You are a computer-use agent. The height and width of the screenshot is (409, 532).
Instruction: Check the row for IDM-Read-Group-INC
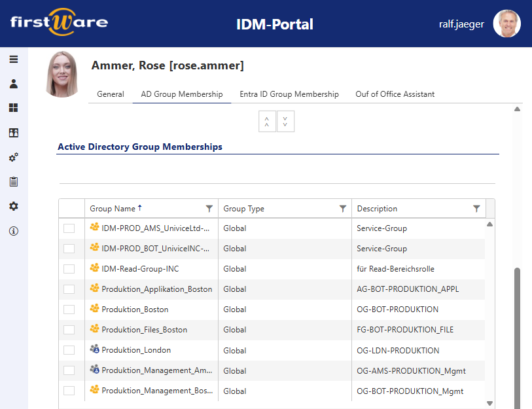pos(69,268)
